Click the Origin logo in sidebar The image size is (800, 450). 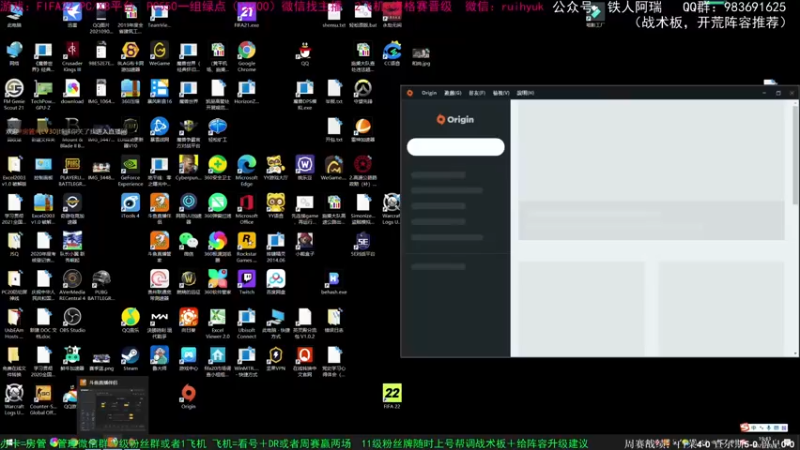[x=455, y=119]
